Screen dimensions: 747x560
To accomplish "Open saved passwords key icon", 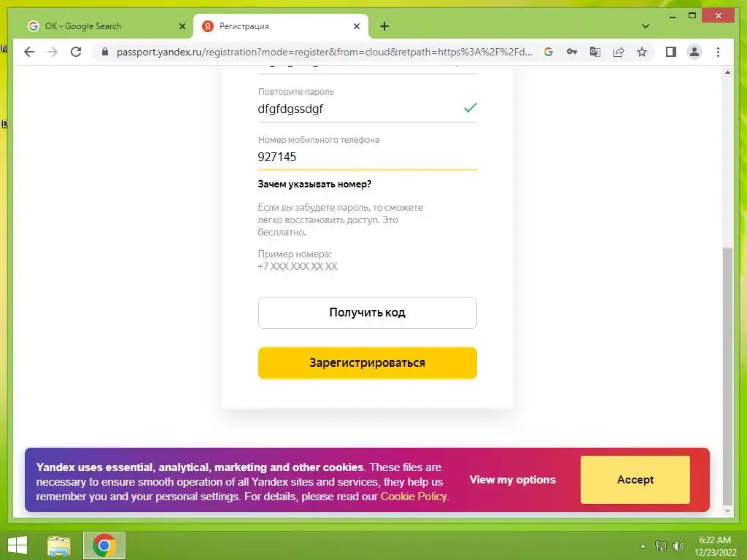I will tap(572, 52).
